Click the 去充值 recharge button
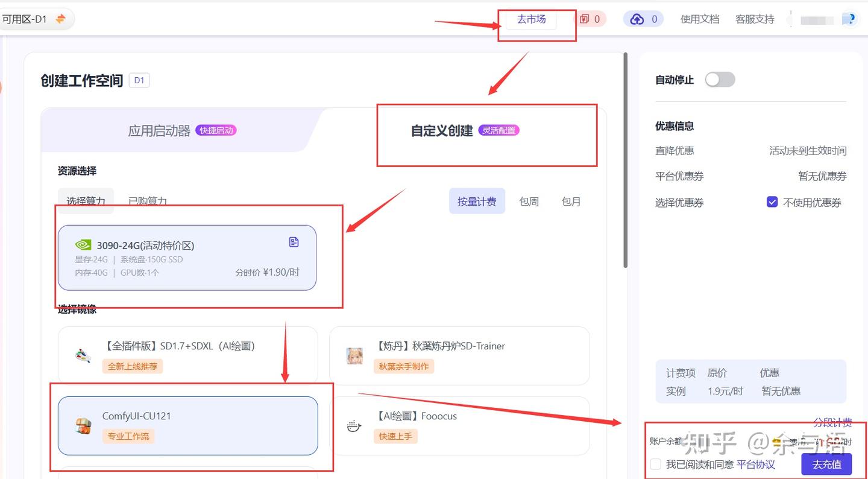Viewport: 868px width, 479px height. click(826, 464)
